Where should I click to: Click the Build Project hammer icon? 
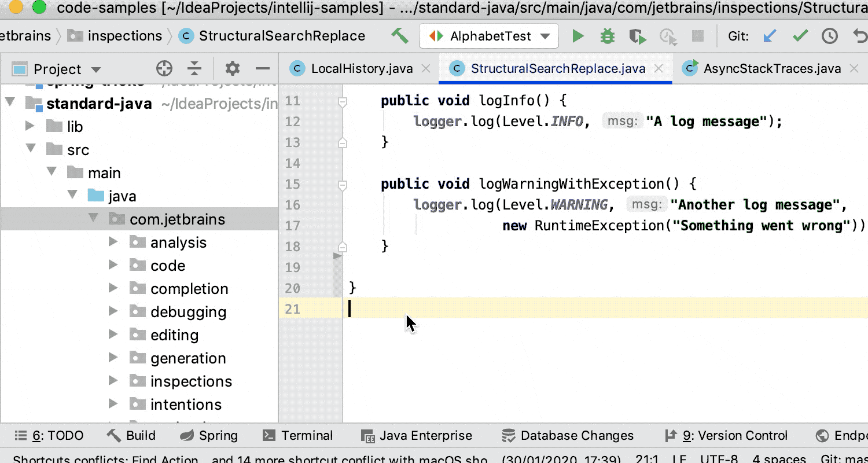pyautogui.click(x=399, y=36)
